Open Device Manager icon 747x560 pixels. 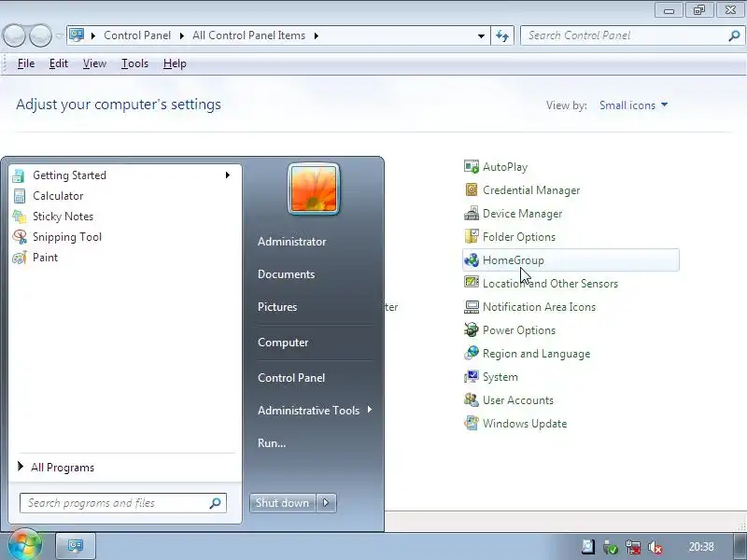472,214
